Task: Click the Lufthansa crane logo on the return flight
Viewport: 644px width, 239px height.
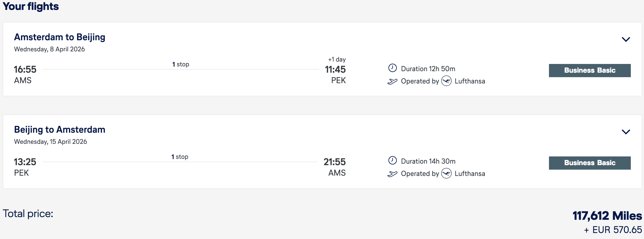Action: point(446,174)
